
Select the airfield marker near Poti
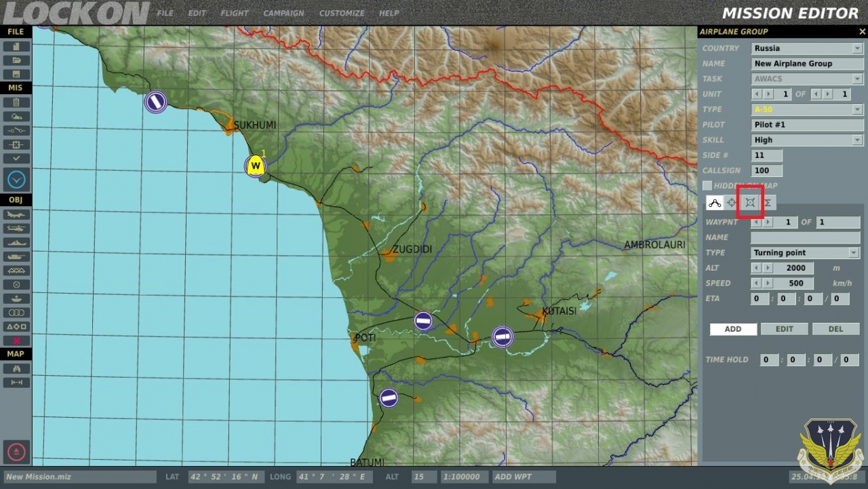pos(424,321)
